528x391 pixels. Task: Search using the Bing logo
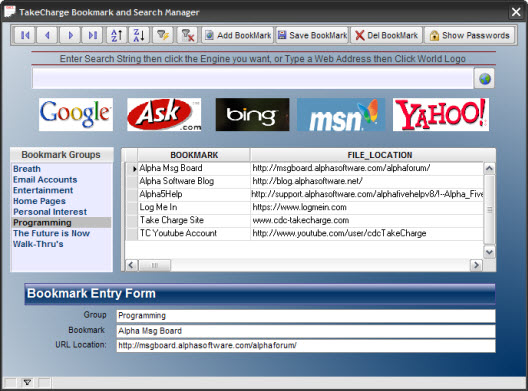[253, 115]
